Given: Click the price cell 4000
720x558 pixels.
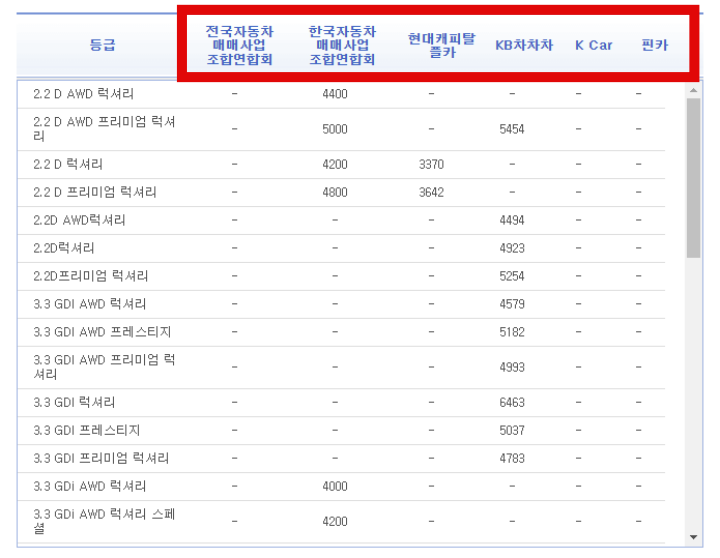Looking at the screenshot, I should click(335, 486).
